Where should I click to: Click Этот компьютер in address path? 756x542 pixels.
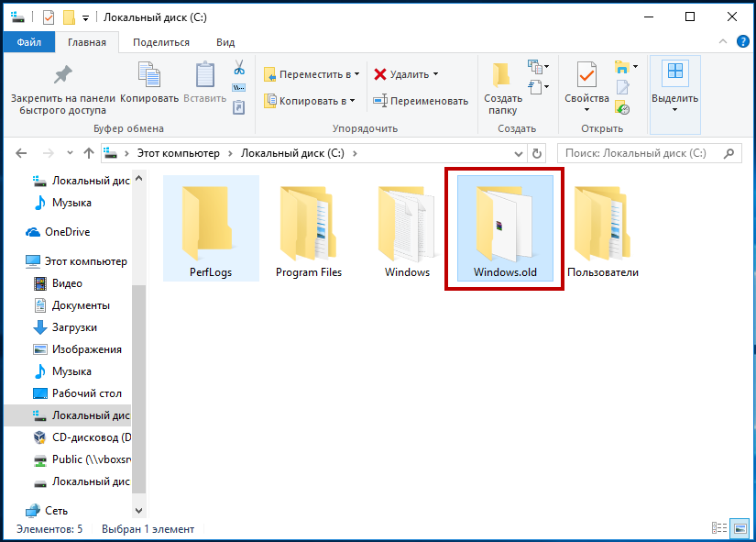click(179, 153)
